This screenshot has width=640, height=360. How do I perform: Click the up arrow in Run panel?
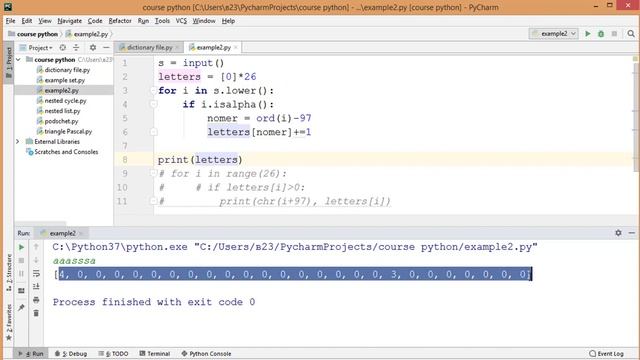[36, 247]
